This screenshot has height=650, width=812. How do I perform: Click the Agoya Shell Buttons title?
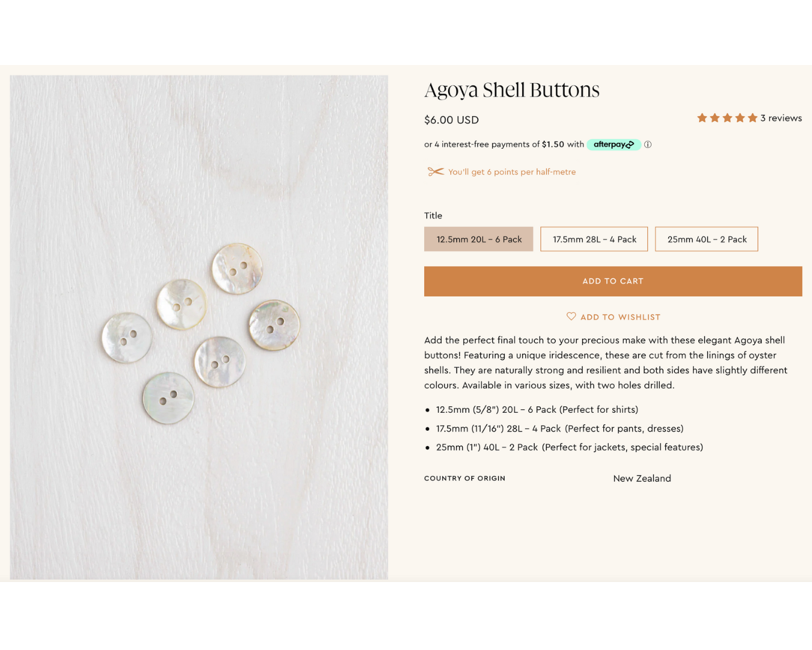(x=512, y=90)
